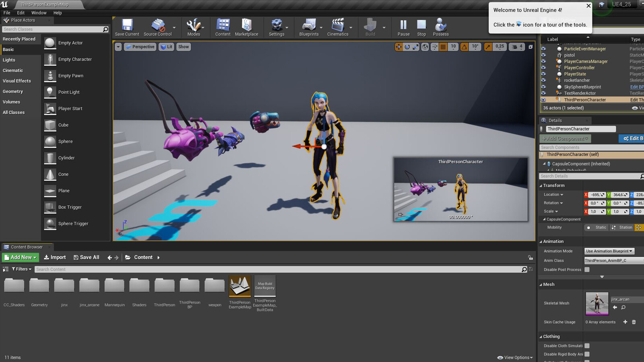Open the Lit view mode menu
644x362 pixels.
coord(166,47)
